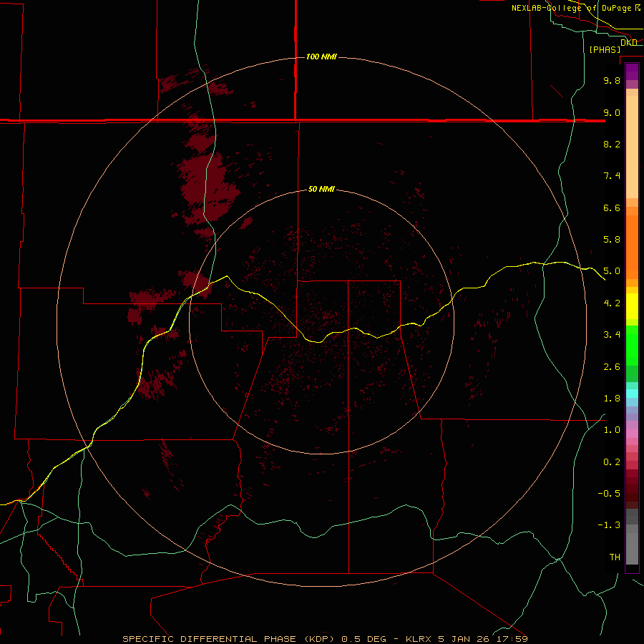Viewport: 644px width, 644px height.
Task: Click the 5.0 value on the color scale
Action: [x=612, y=271]
